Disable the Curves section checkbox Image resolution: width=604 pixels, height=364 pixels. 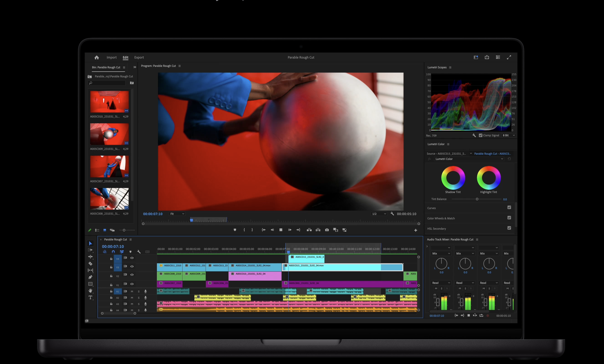tap(509, 207)
